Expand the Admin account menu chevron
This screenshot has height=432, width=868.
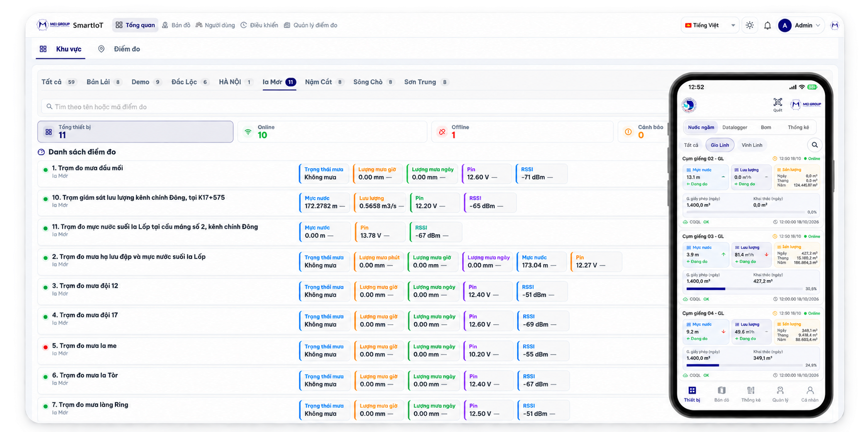click(x=818, y=25)
